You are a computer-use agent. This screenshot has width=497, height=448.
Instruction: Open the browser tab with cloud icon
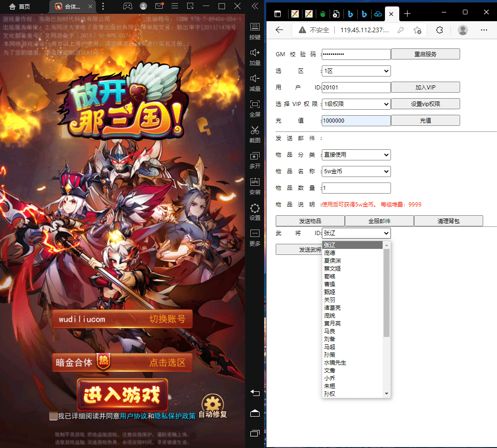pyautogui.click(x=378, y=14)
